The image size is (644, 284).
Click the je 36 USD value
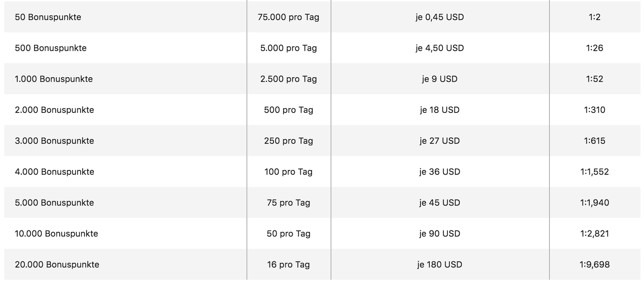coord(440,172)
